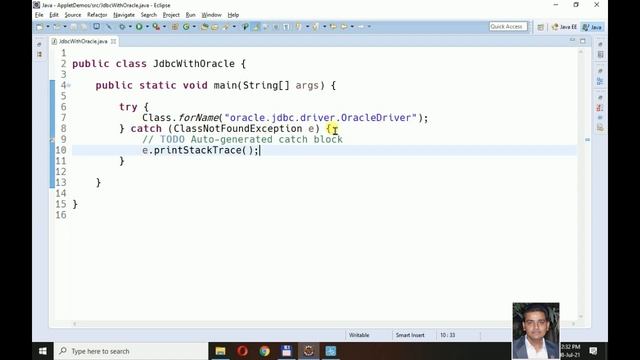Viewport: 640px width, 360px height.
Task: Click the TODO comment on line 9
Action: (242, 140)
